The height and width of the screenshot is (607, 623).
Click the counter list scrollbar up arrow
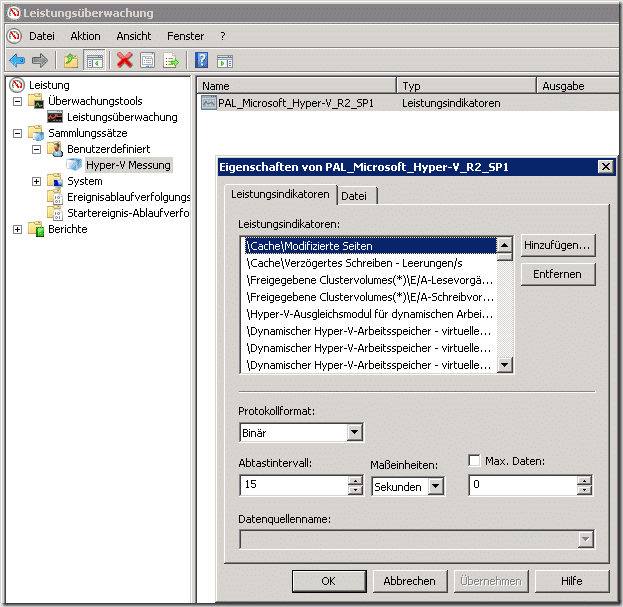click(x=505, y=245)
